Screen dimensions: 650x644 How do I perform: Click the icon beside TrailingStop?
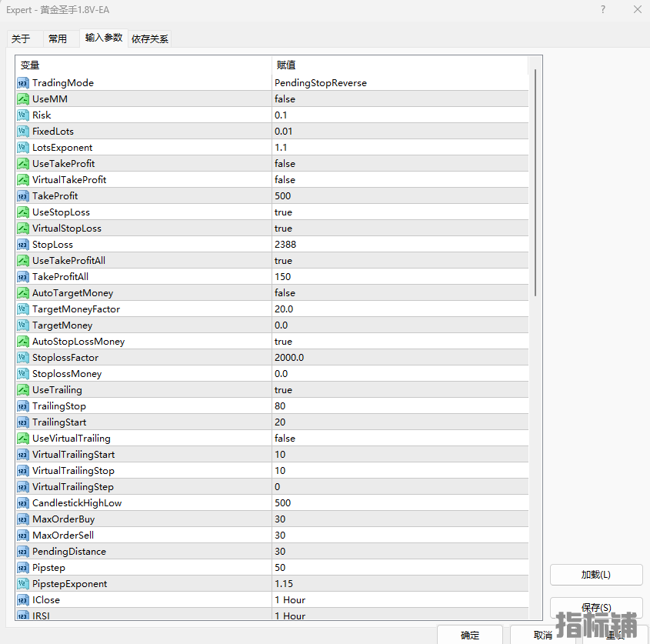coord(23,406)
